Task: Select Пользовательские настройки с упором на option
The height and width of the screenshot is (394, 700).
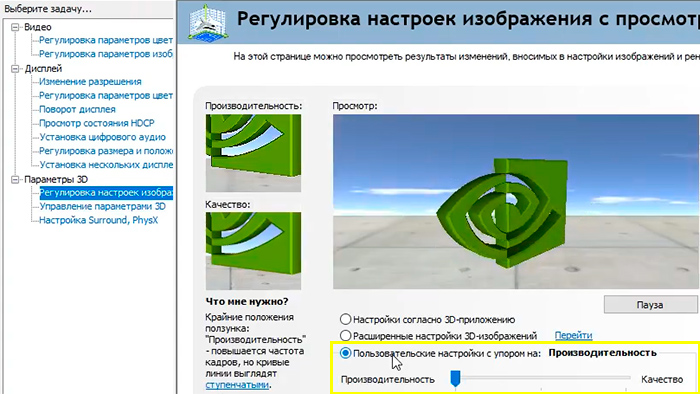Action: [345, 353]
